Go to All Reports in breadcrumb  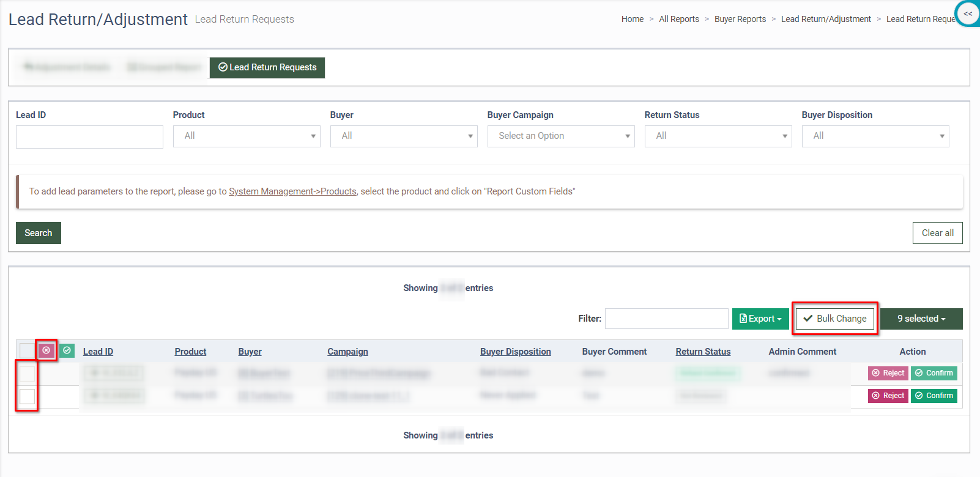click(x=678, y=19)
